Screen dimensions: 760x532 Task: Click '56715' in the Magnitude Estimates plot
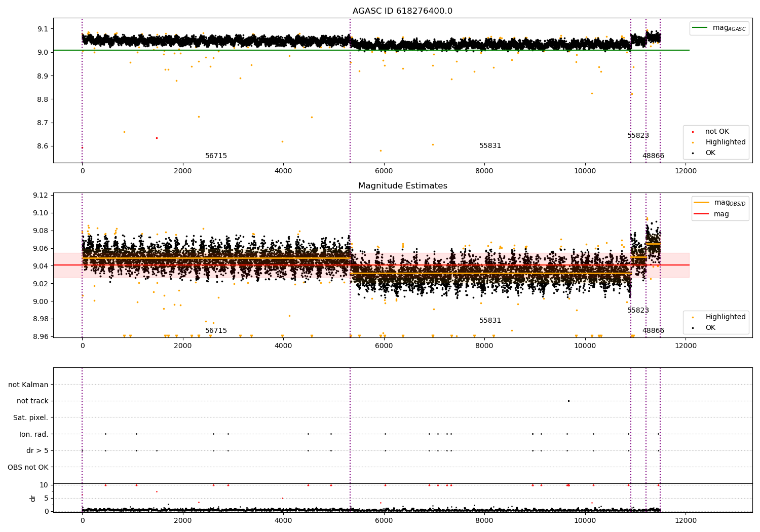(x=216, y=331)
